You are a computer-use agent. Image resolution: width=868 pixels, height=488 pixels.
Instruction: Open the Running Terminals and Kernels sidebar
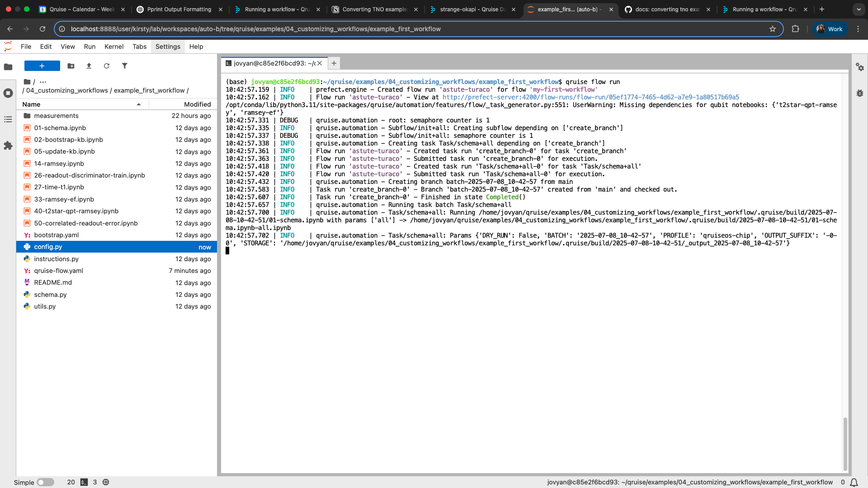(8, 93)
